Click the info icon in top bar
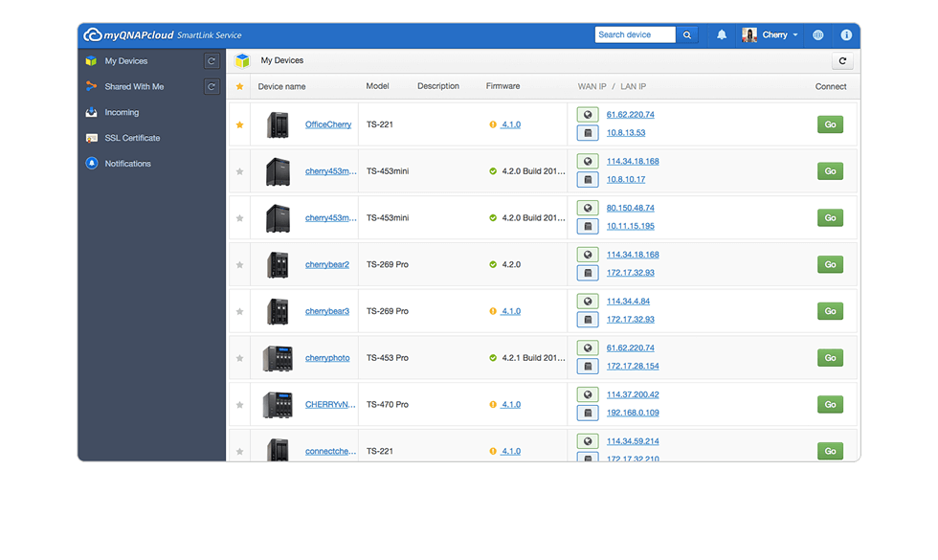938x560 pixels. click(846, 34)
